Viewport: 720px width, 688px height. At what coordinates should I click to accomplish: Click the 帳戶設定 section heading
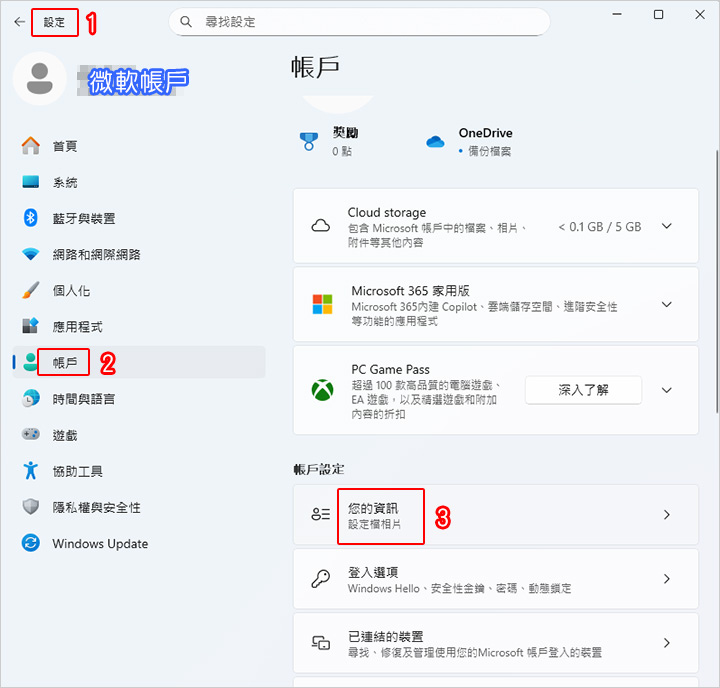(x=319, y=469)
